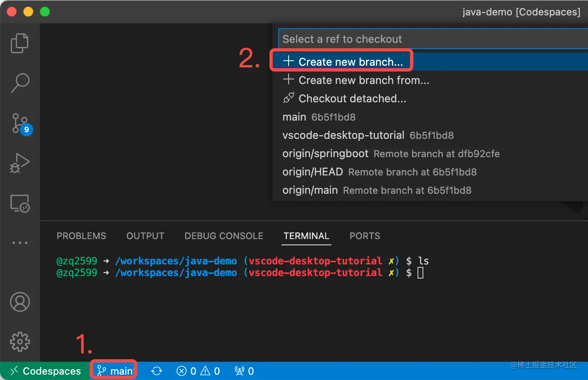Switch to the PORTS panel tab
Screen dimensions: 588x380
(365, 236)
